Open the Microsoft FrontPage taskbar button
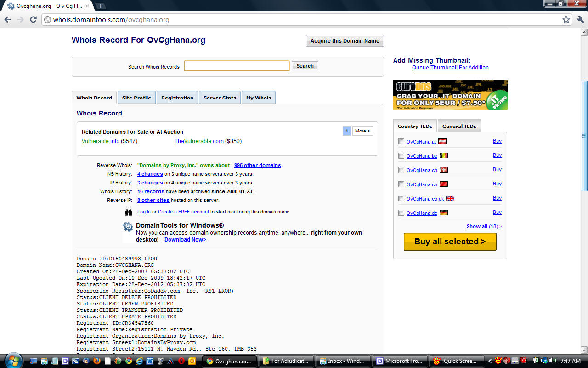Image resolution: width=588 pixels, height=368 pixels. coord(400,361)
